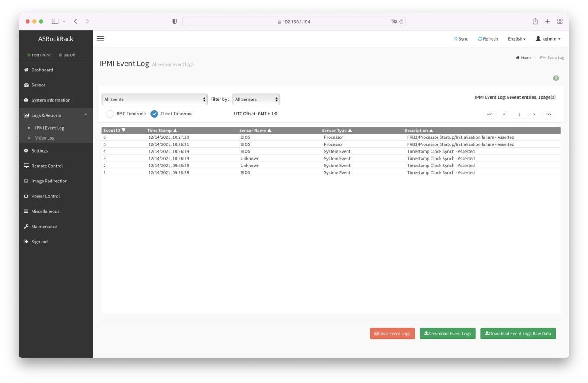Open a new Safari tab with plus icon
The height and width of the screenshot is (383, 588).
click(547, 21)
